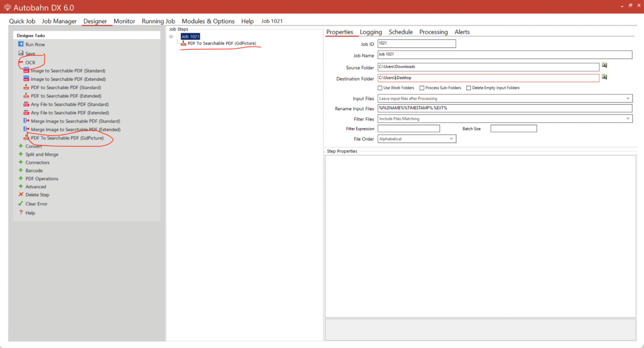
Task: Click the PDF To Searchable PDF (GdPicture) icon
Action: pos(26,138)
